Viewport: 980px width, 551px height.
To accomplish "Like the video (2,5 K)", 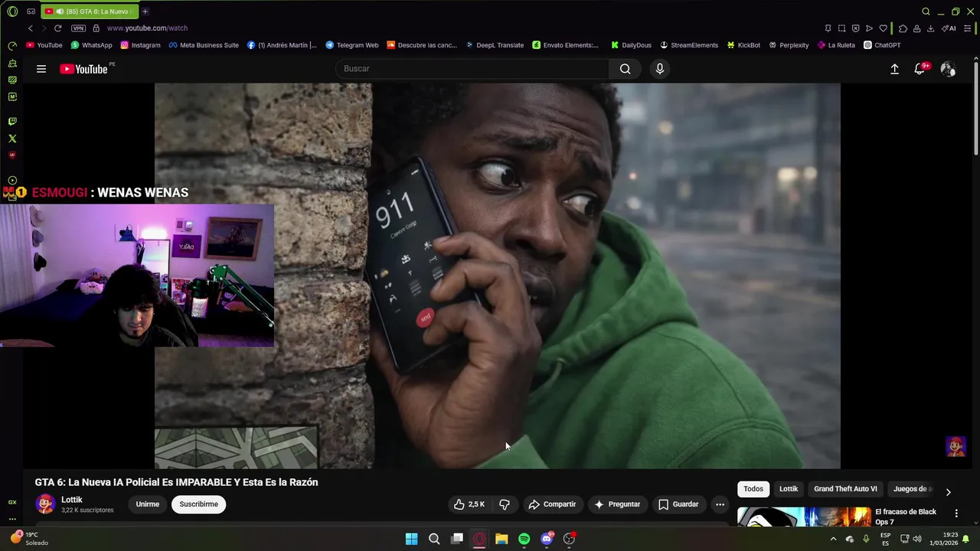I will pos(469,504).
